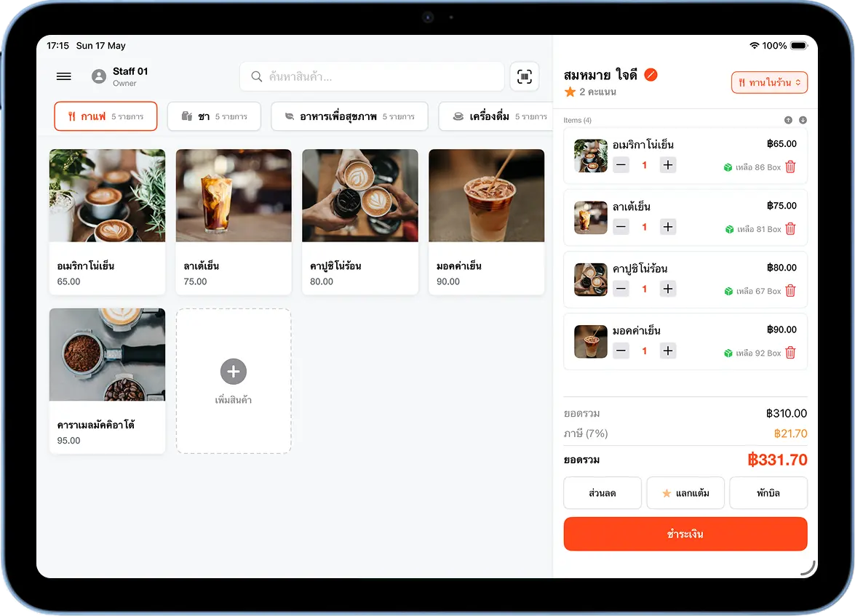This screenshot has width=855, height=616.
Task: Increase มอคค่าเย็น quantity
Action: pyautogui.click(x=667, y=351)
